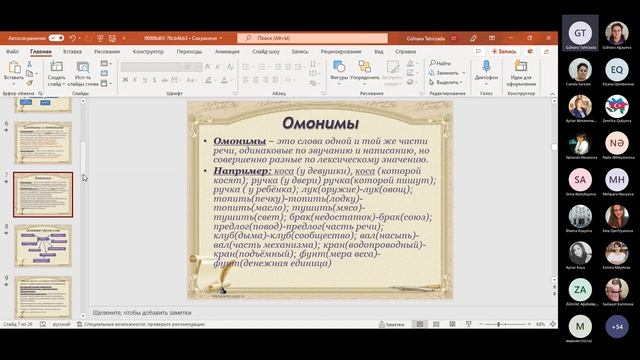640x360 pixels.
Task: Select slide 9 thumbnail
Action: tap(43, 297)
